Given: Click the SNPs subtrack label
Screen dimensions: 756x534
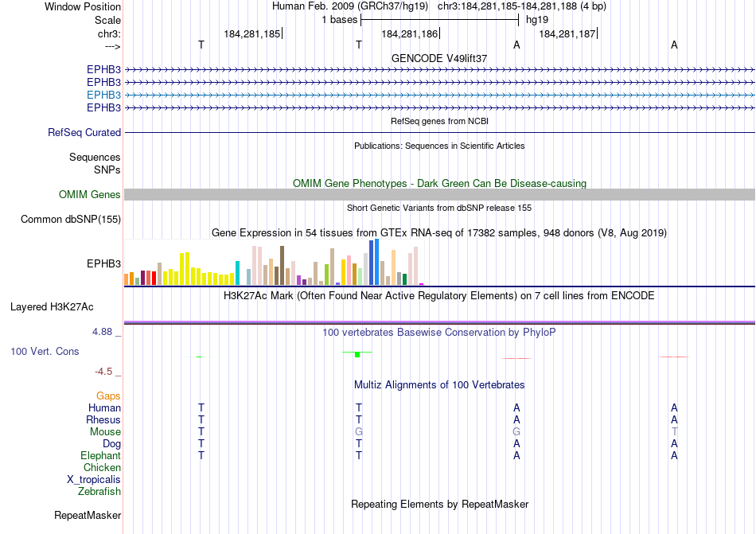Looking at the screenshot, I should [x=107, y=170].
